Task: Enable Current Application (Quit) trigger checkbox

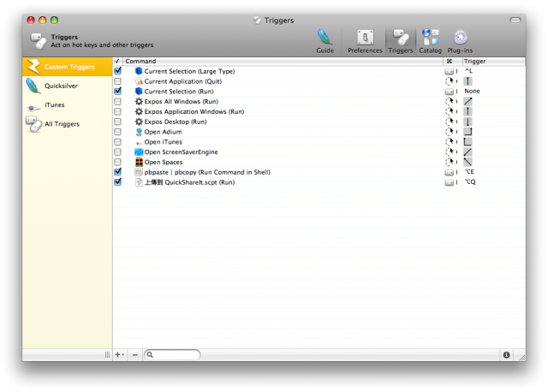Action: click(x=118, y=81)
